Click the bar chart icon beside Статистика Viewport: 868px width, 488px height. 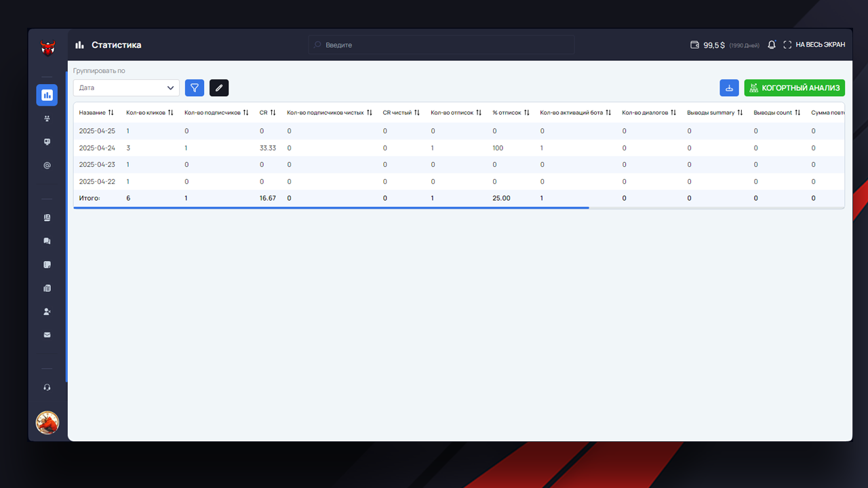(80, 45)
